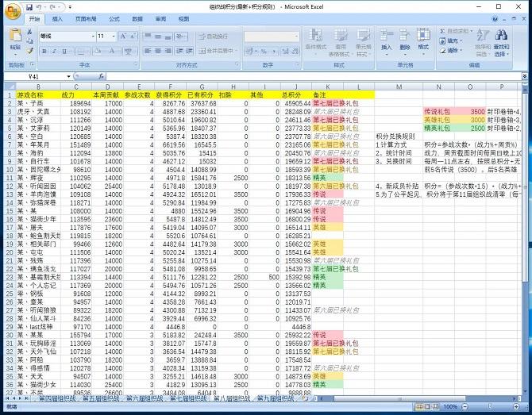Viewport: 532px width, 415px height.
Task: Toggle Bold formatting
Action: click(44, 51)
